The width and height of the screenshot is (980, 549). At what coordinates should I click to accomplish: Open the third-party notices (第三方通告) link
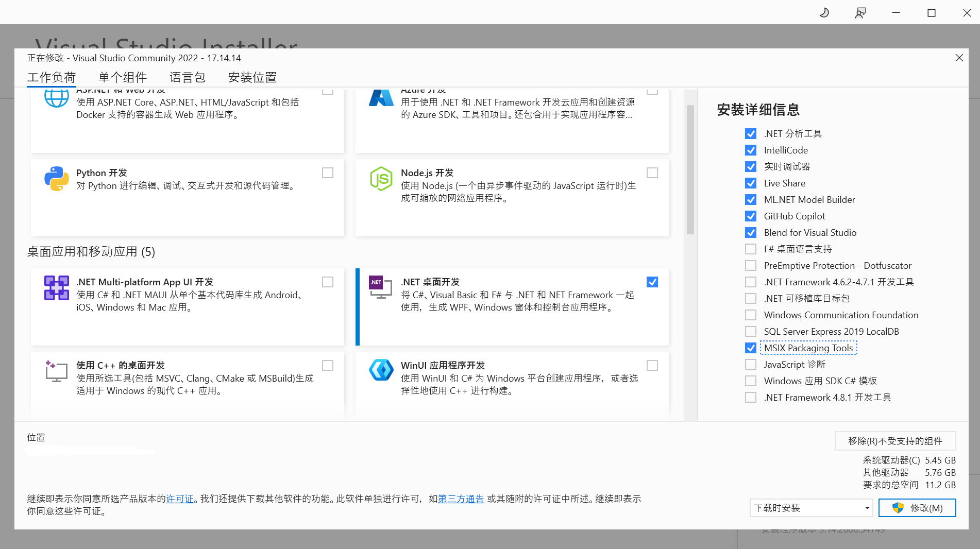461,499
